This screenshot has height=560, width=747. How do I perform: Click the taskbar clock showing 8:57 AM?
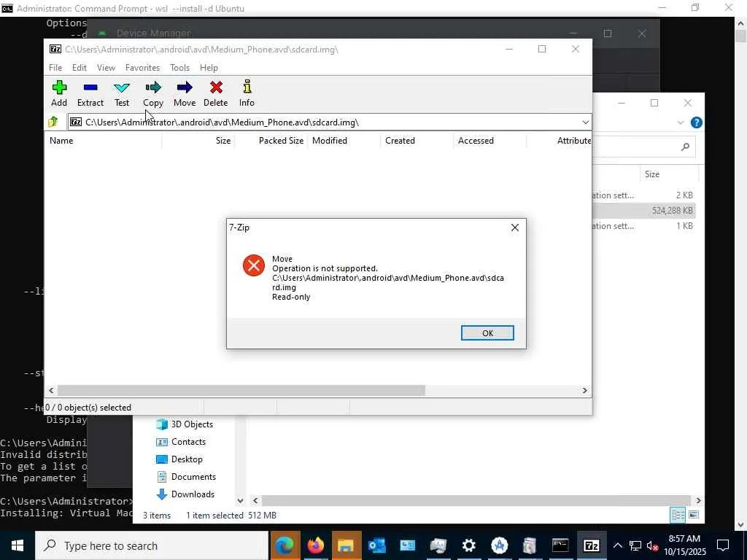coord(684,545)
